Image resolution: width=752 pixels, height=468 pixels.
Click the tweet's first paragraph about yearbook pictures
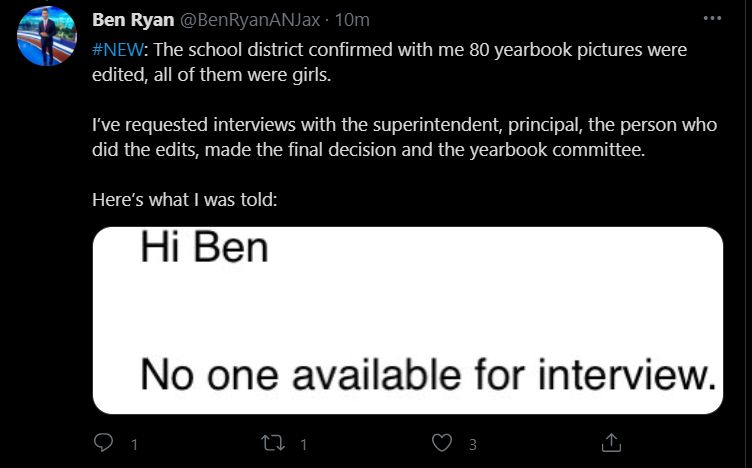click(389, 62)
